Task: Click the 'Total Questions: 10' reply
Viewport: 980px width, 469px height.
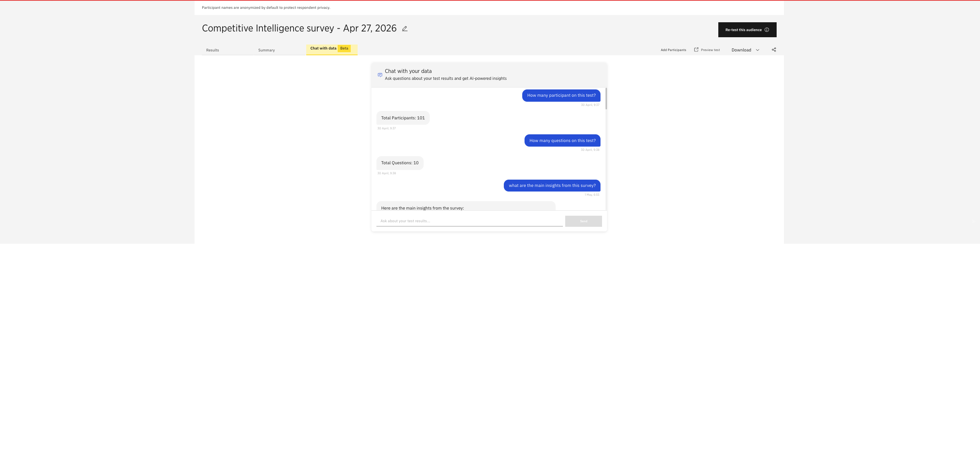Action: click(400, 163)
